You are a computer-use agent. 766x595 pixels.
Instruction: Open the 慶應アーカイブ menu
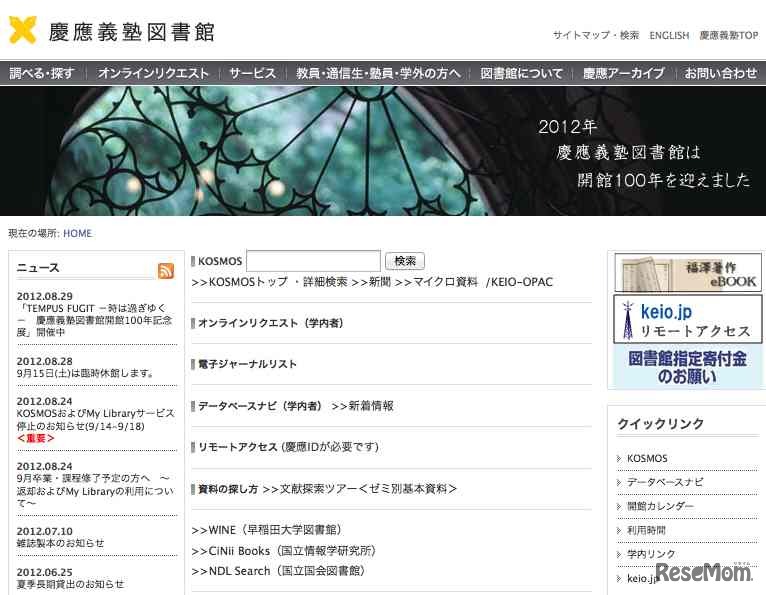(x=623, y=73)
